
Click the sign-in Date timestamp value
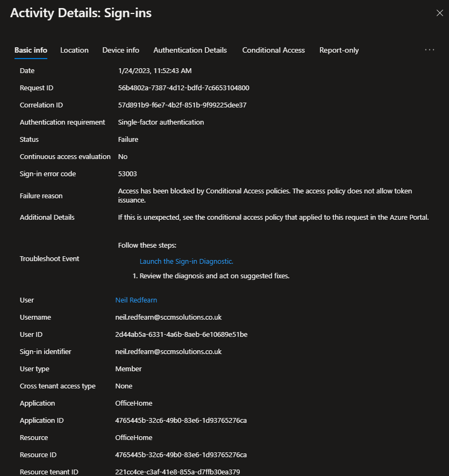point(155,70)
